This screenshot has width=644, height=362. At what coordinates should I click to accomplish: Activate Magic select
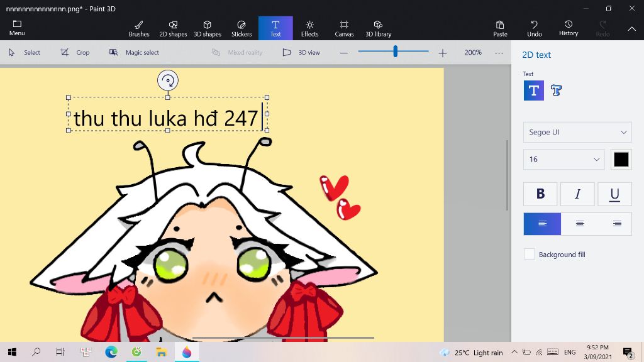(135, 53)
